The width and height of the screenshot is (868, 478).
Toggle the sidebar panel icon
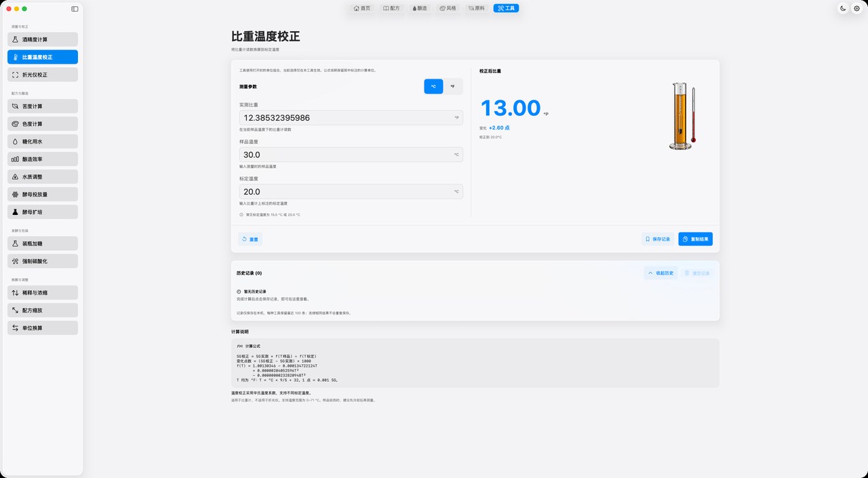click(x=75, y=9)
